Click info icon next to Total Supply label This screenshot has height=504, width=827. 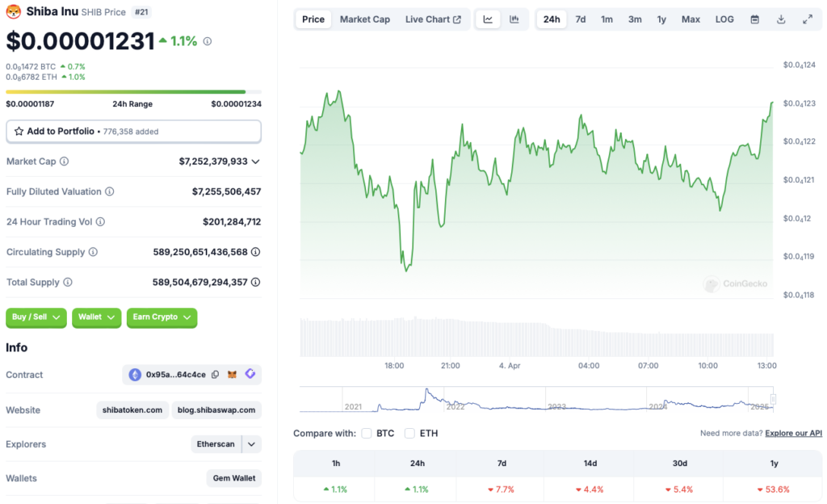point(68,282)
